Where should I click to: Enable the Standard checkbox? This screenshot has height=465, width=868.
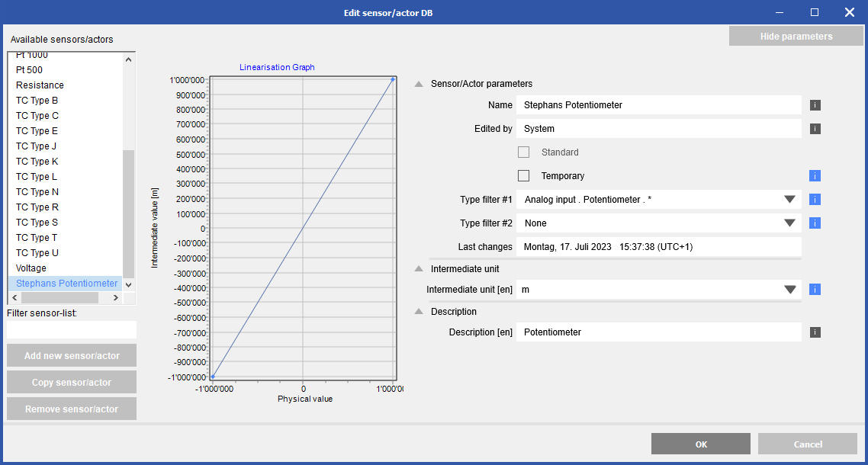click(523, 152)
